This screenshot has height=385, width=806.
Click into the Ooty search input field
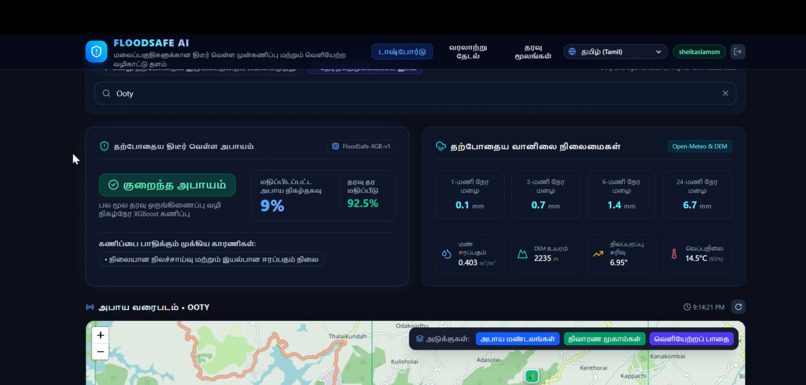click(x=415, y=94)
